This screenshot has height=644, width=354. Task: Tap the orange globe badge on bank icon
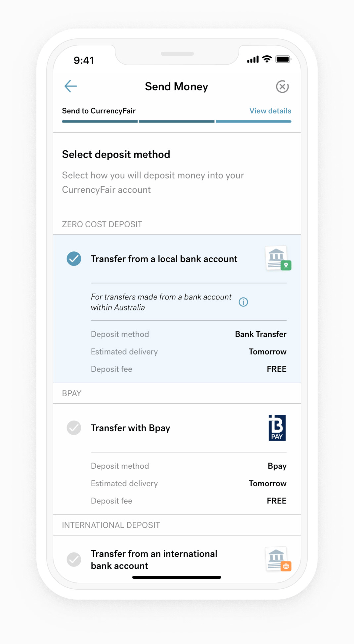286,566
